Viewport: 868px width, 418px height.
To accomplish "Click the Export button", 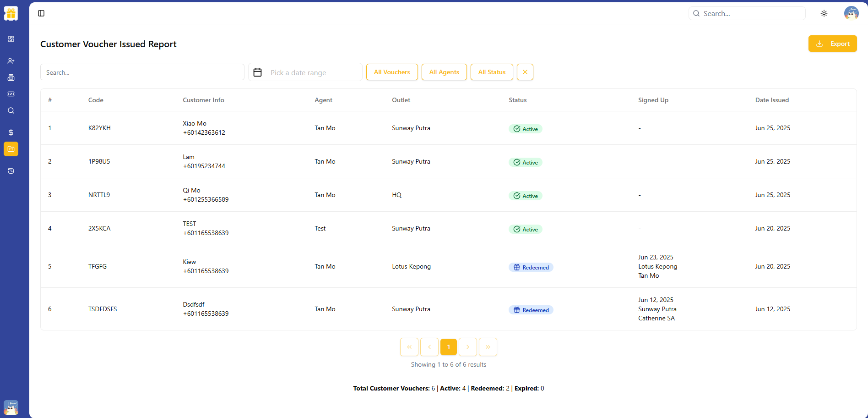I will coord(832,44).
